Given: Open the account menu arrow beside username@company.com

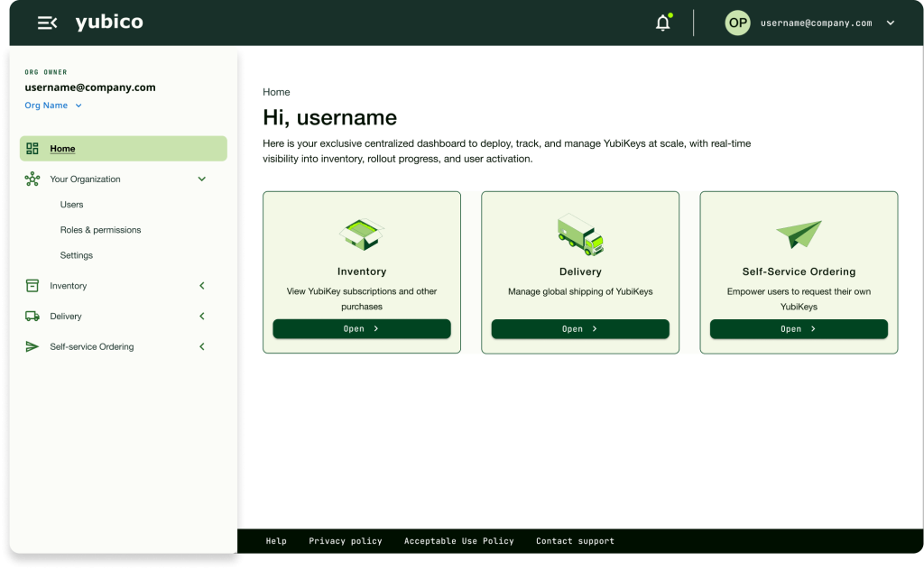Looking at the screenshot, I should [891, 23].
